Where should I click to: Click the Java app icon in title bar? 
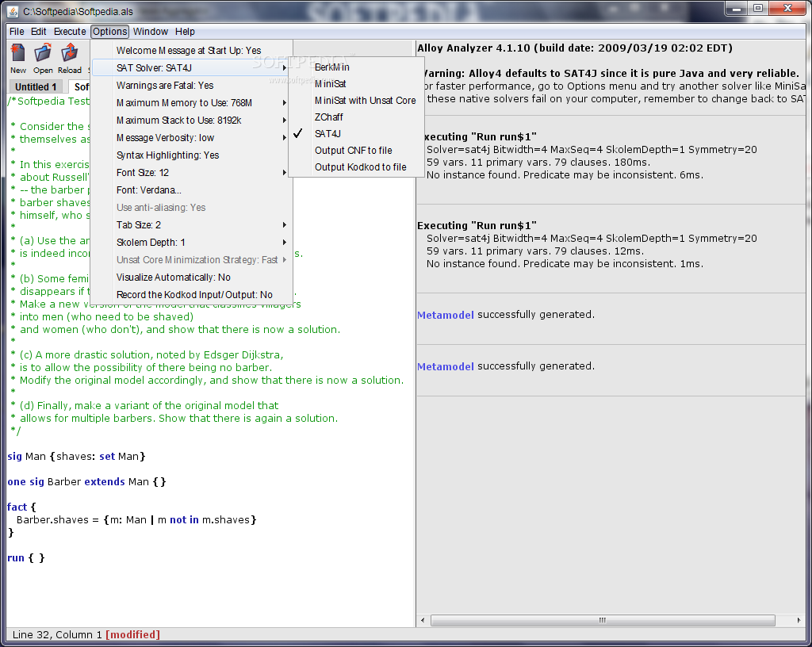click(x=13, y=11)
